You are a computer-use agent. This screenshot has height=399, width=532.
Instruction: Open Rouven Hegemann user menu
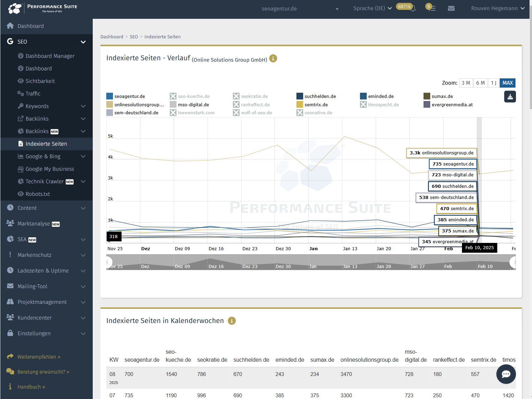point(498,8)
